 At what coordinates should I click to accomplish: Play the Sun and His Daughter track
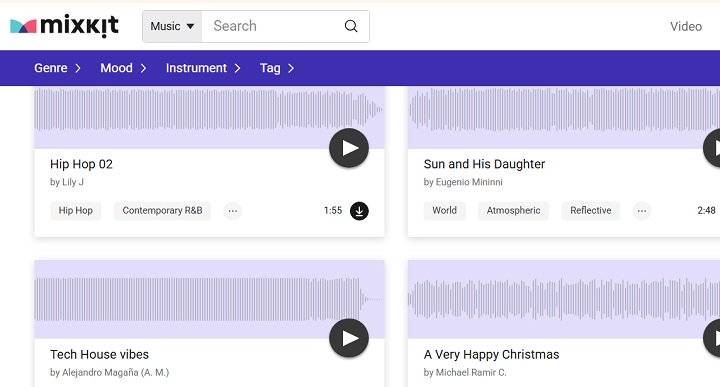coord(712,148)
